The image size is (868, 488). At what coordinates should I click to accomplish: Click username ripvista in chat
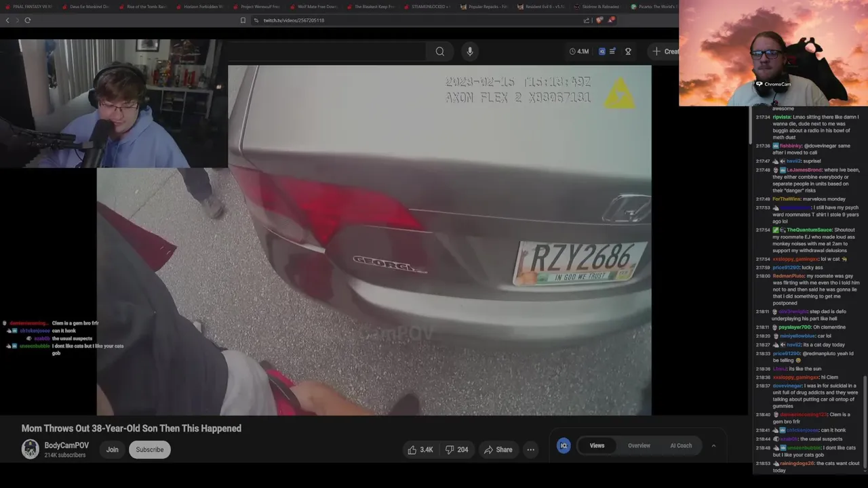(x=783, y=117)
